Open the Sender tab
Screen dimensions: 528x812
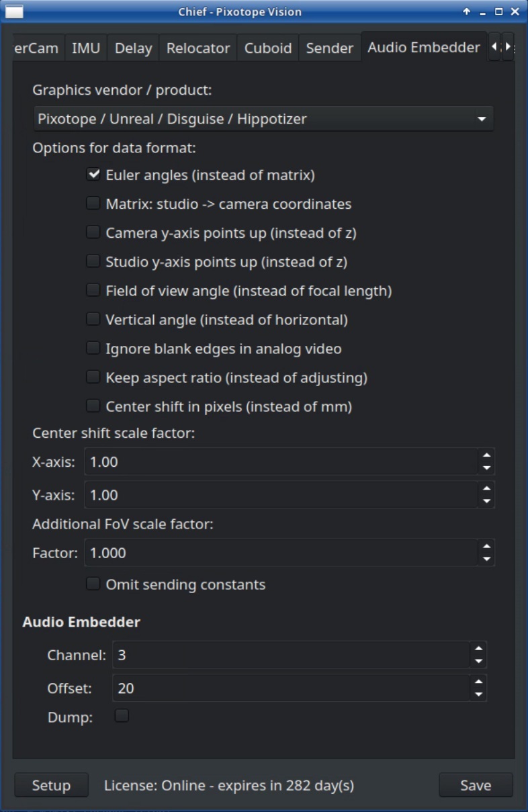click(x=329, y=48)
